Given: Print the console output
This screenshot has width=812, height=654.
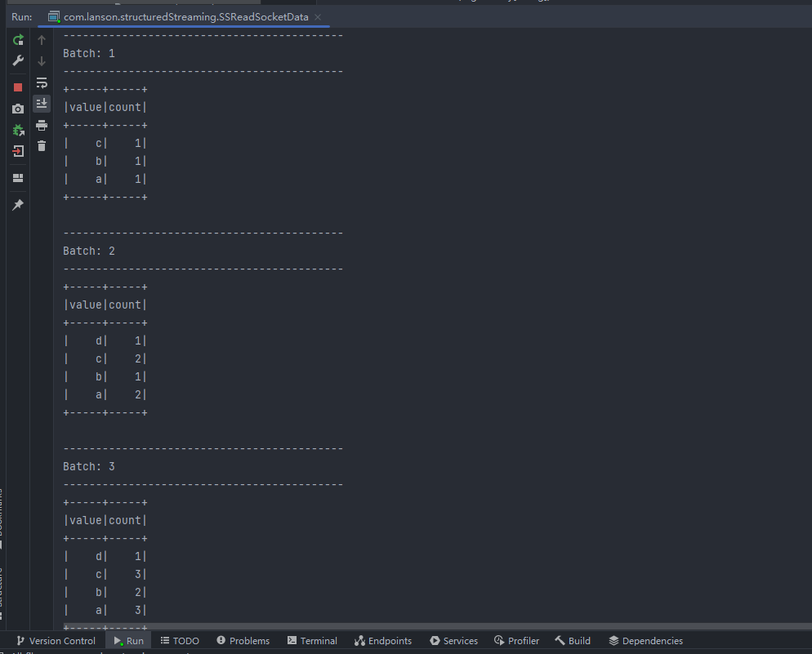Looking at the screenshot, I should (42, 125).
